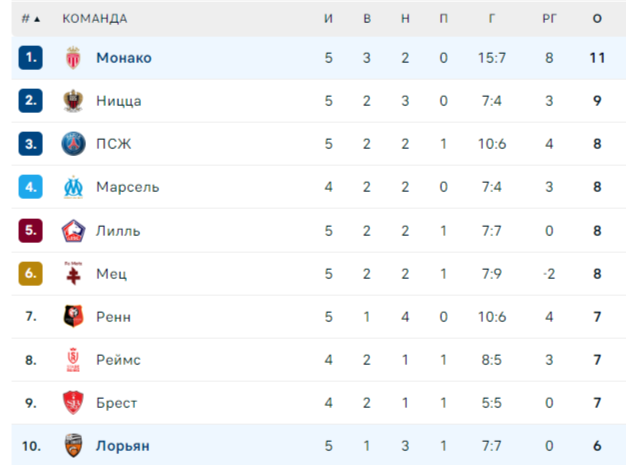Click the Lille club crest
The width and height of the screenshot is (626, 465).
pyautogui.click(x=73, y=231)
